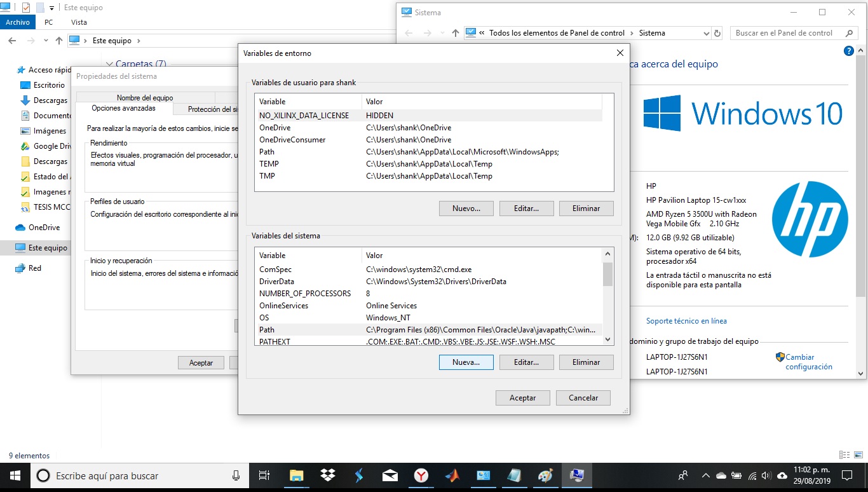Open MATLAB from the taskbar
868x492 pixels.
452,475
